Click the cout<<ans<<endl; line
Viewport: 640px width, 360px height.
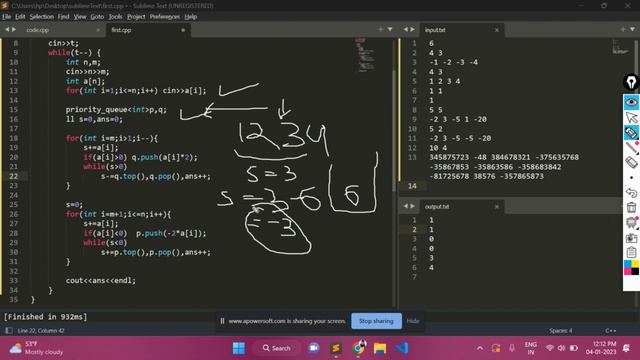click(x=100, y=281)
